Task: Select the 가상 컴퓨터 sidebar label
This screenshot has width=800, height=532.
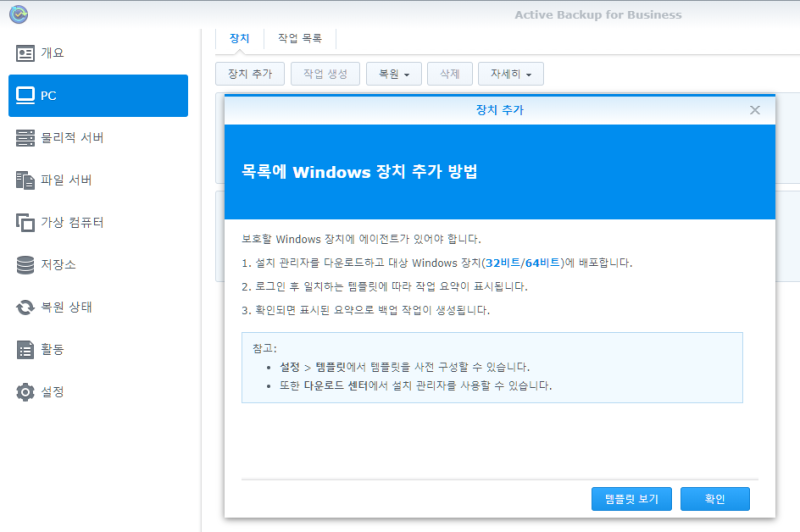Action: coord(72,222)
